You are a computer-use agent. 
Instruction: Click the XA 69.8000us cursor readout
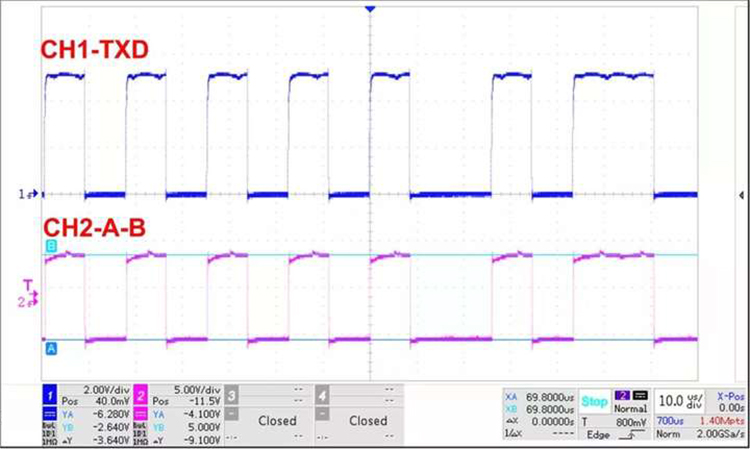click(x=540, y=397)
